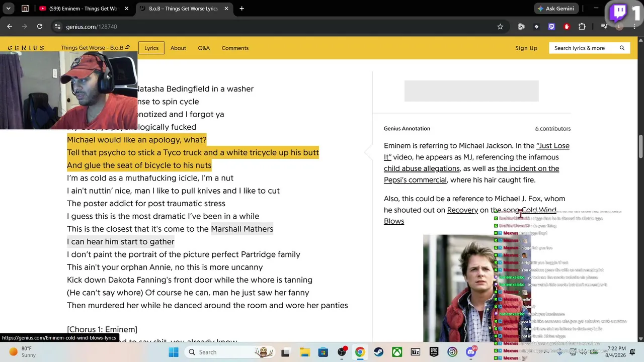View site information icon in address bar
Image resolution: width=644 pixels, height=362 pixels.
click(57, 27)
